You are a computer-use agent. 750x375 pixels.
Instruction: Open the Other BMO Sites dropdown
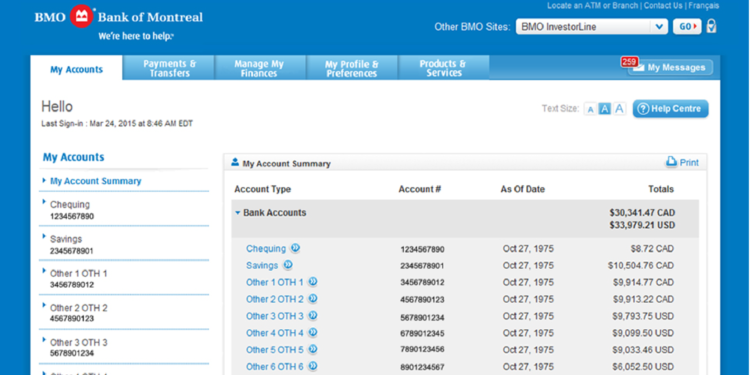[x=592, y=27]
